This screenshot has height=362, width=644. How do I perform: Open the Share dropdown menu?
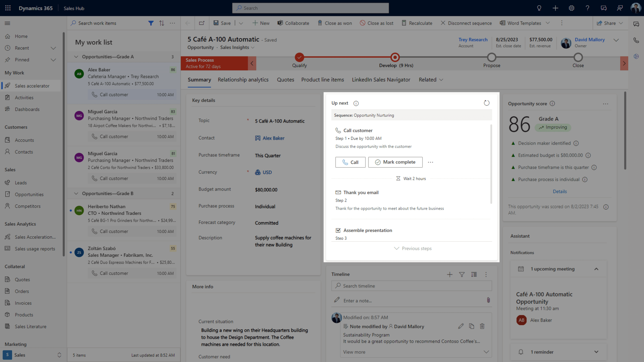pos(621,23)
